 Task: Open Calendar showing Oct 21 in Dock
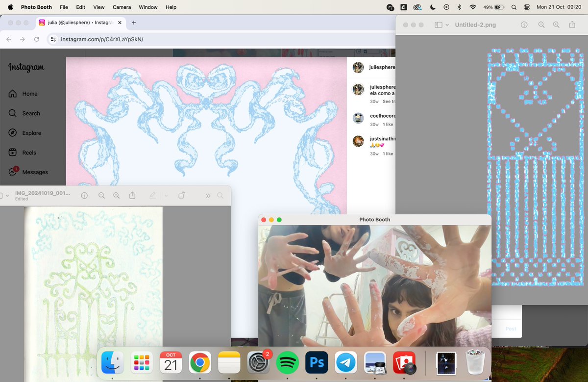pos(171,363)
